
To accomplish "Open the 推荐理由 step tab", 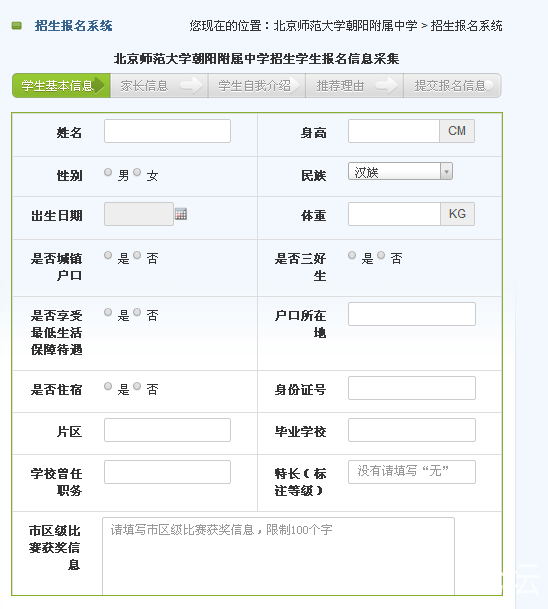I will [354, 86].
